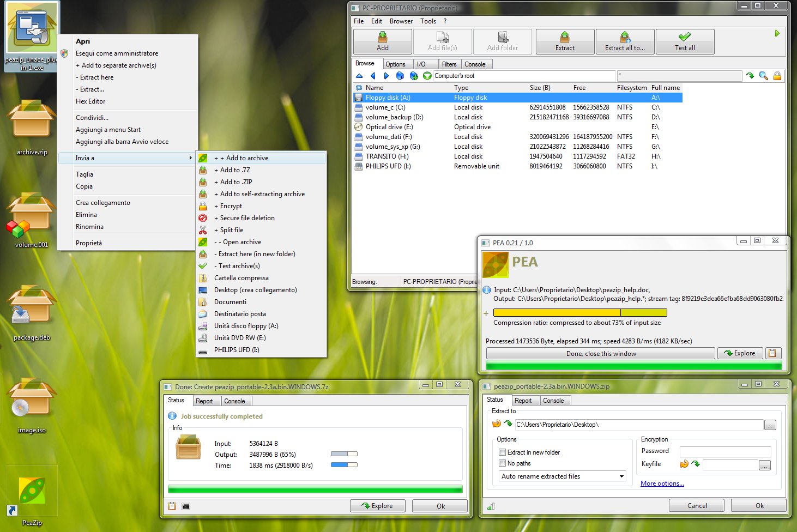Click Explore button in the 7z Done window
Image resolution: width=797 pixels, height=532 pixels.
pyautogui.click(x=378, y=506)
